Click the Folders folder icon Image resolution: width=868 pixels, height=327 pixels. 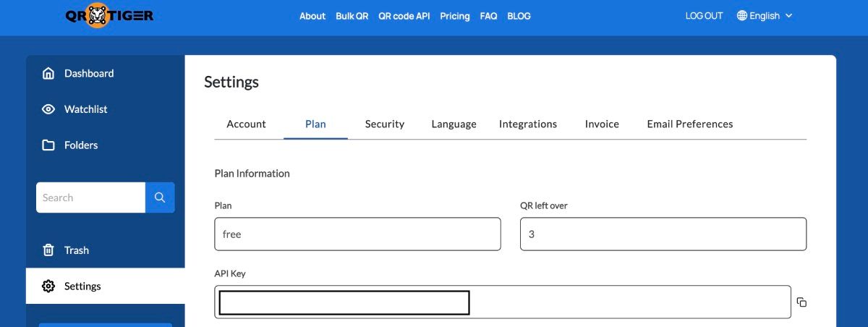[48, 145]
